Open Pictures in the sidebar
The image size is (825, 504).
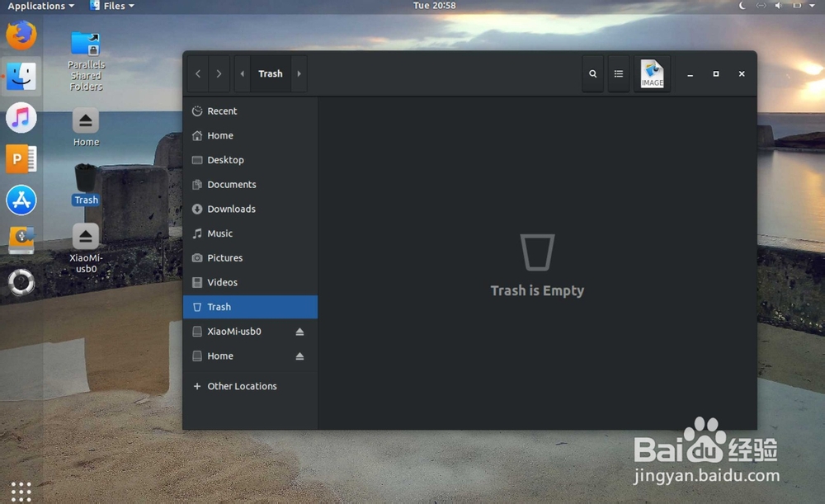pyautogui.click(x=251, y=258)
